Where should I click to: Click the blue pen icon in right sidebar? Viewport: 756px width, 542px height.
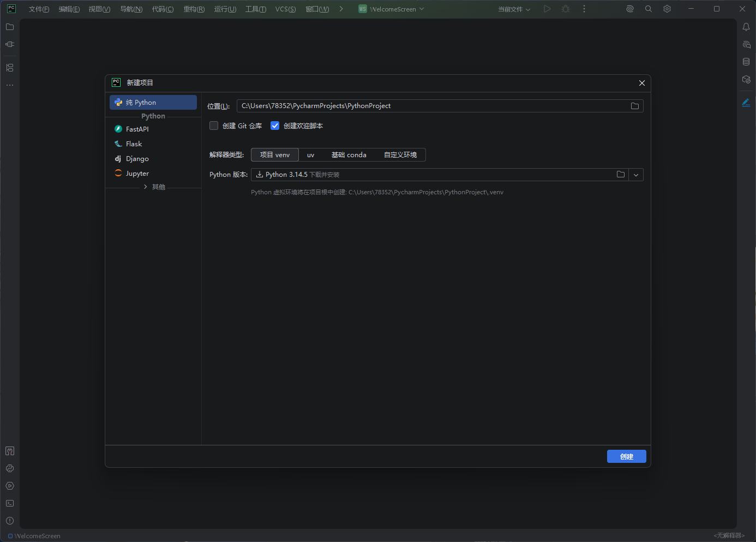point(746,103)
